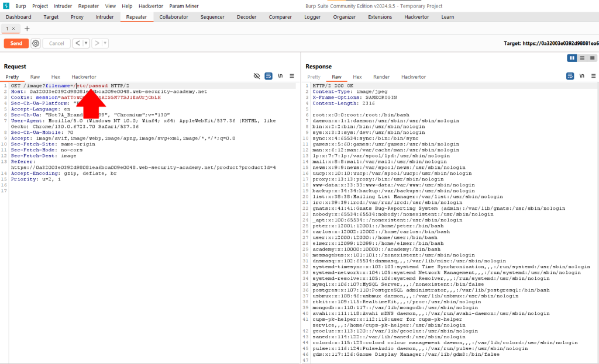The image size is (599, 364).
Task: Open the Repeater request settings gear
Action: coord(35,43)
